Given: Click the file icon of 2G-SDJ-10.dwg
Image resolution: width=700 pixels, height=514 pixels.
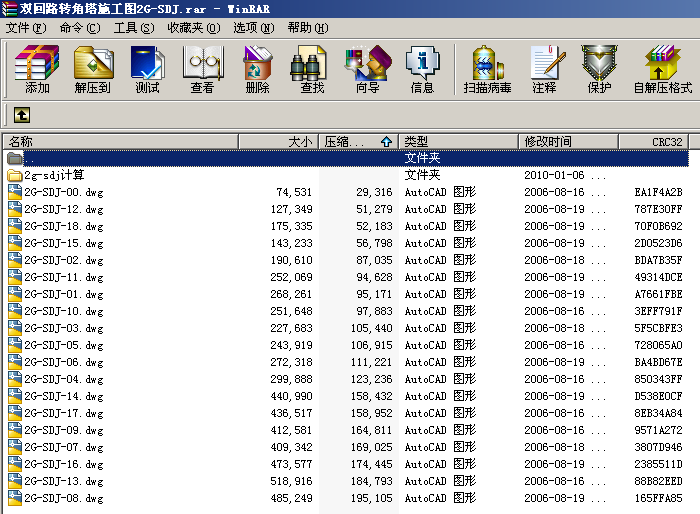Looking at the screenshot, I should [x=15, y=311].
